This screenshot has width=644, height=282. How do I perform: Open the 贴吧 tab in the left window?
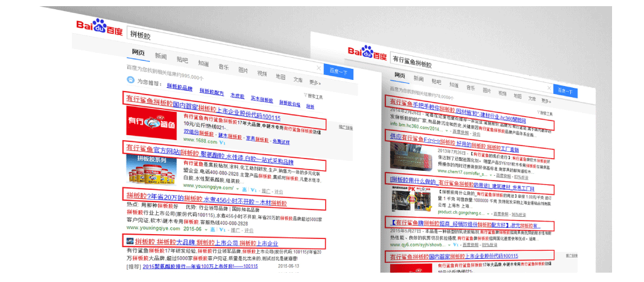pyautogui.click(x=183, y=60)
